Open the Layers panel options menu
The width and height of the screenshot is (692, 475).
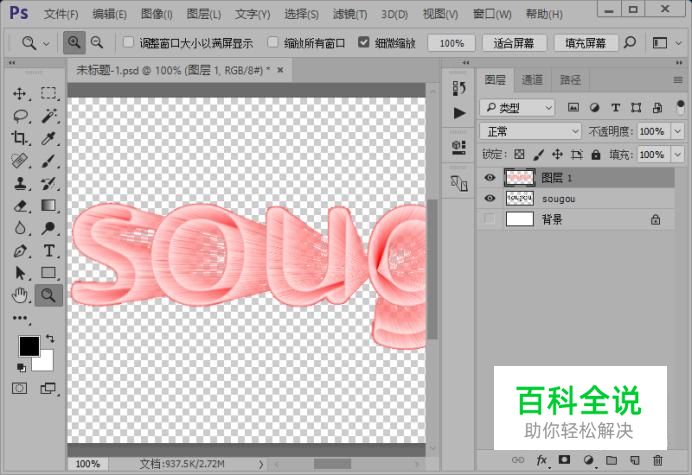pos(678,80)
